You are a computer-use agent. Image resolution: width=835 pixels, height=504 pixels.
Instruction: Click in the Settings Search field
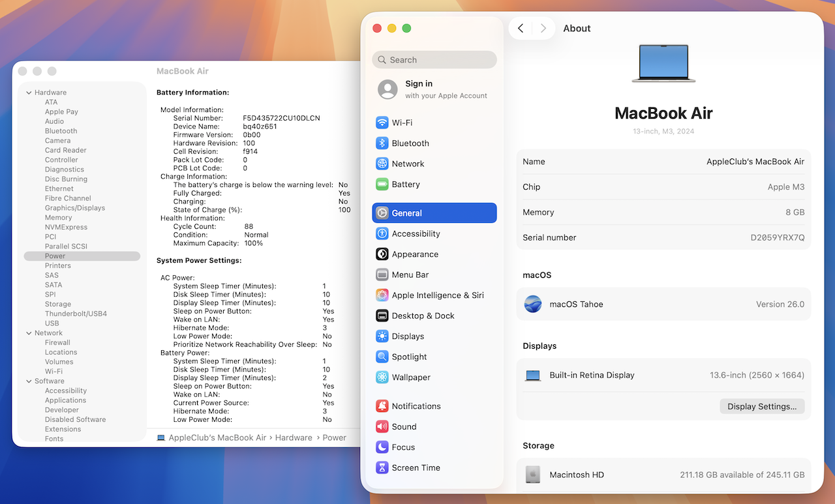point(434,60)
